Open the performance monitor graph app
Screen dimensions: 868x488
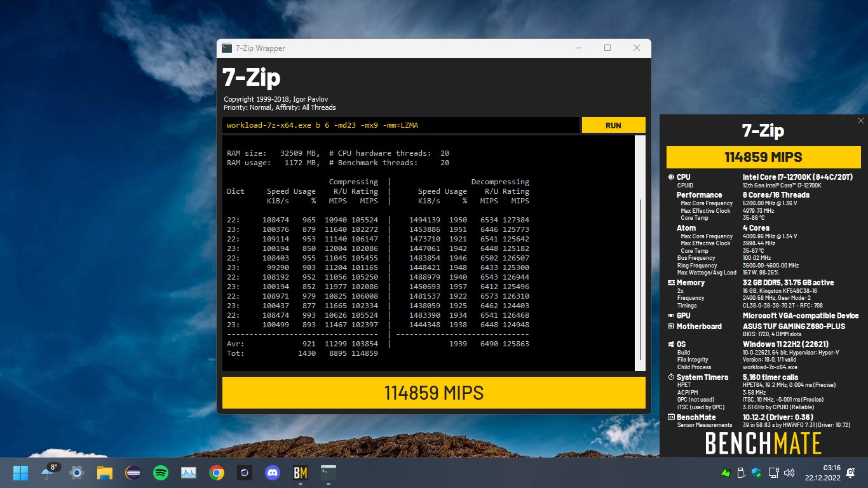189,473
